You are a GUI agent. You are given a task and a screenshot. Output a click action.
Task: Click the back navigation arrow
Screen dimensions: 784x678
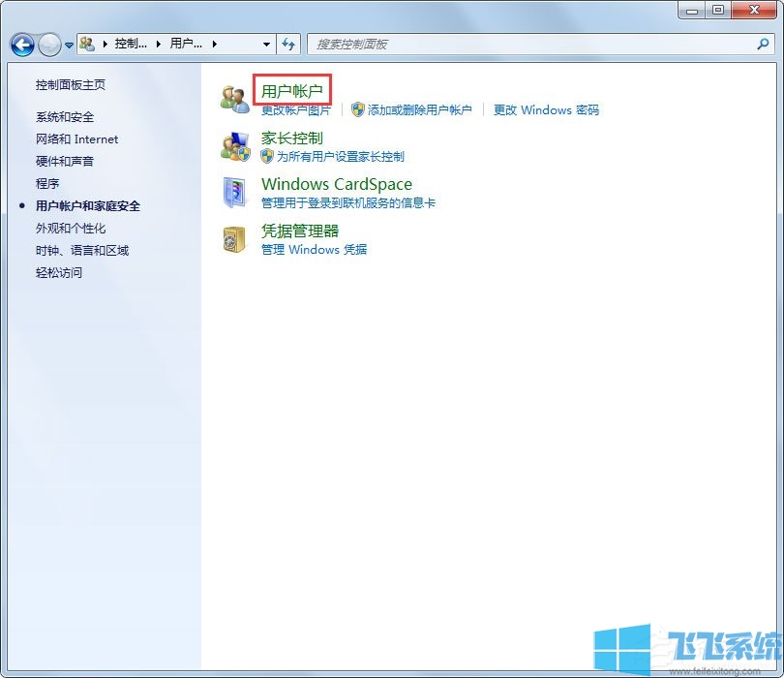coord(20,45)
